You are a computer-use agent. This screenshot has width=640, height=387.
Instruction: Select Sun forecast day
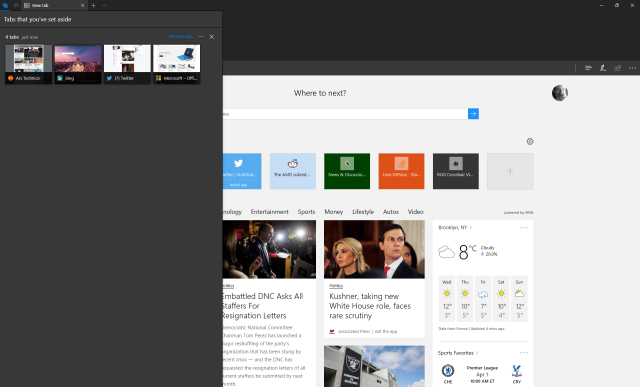pyautogui.click(x=519, y=299)
